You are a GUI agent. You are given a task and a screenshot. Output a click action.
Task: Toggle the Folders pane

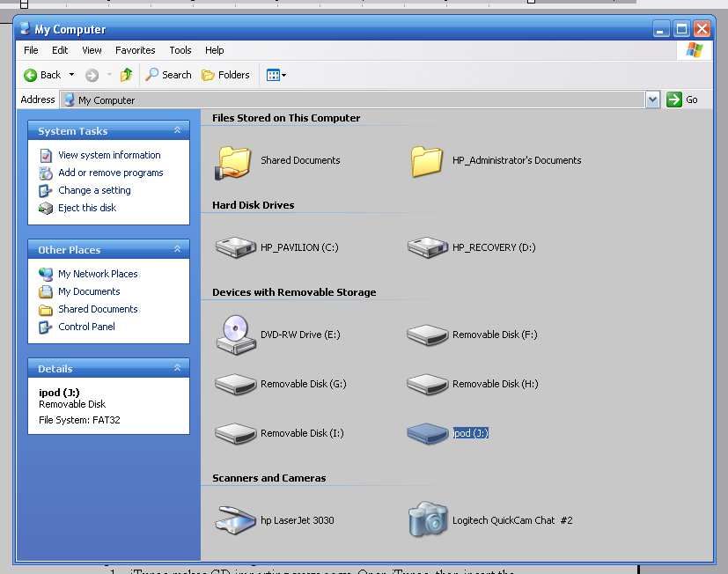point(225,75)
